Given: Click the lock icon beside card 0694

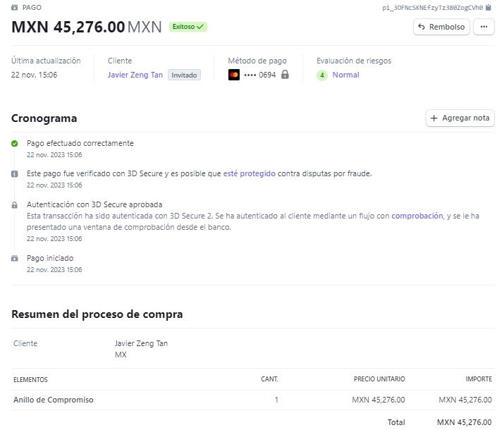Looking at the screenshot, I should coord(285,75).
